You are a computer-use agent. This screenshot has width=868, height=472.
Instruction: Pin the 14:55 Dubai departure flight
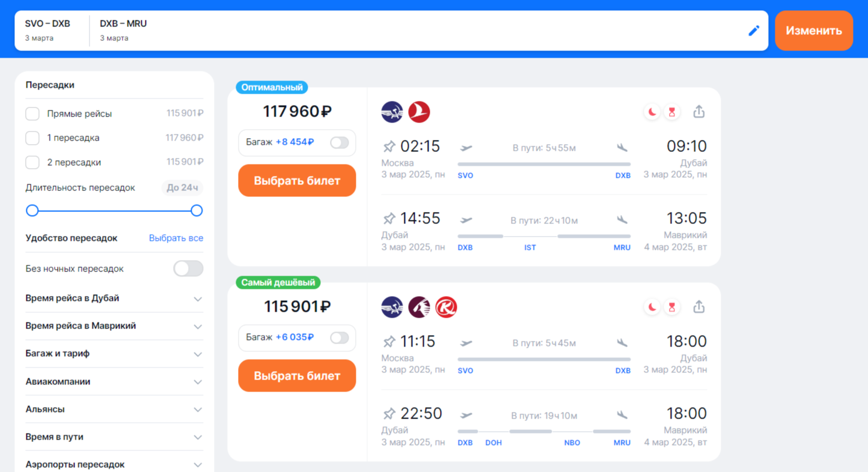tap(389, 219)
